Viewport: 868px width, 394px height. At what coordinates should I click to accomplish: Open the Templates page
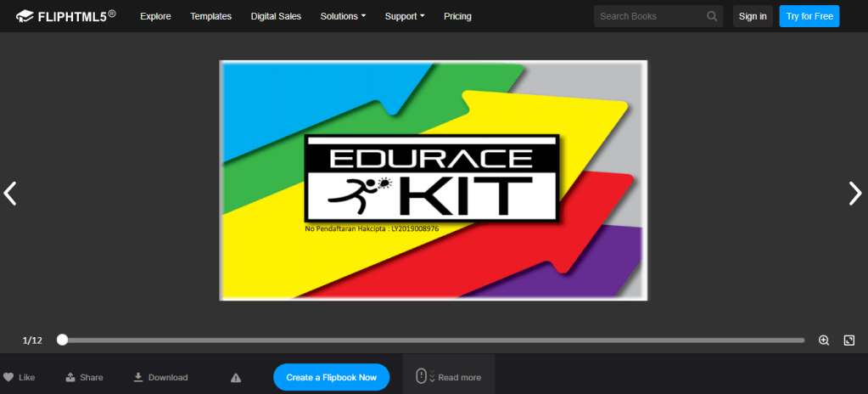[x=210, y=16]
